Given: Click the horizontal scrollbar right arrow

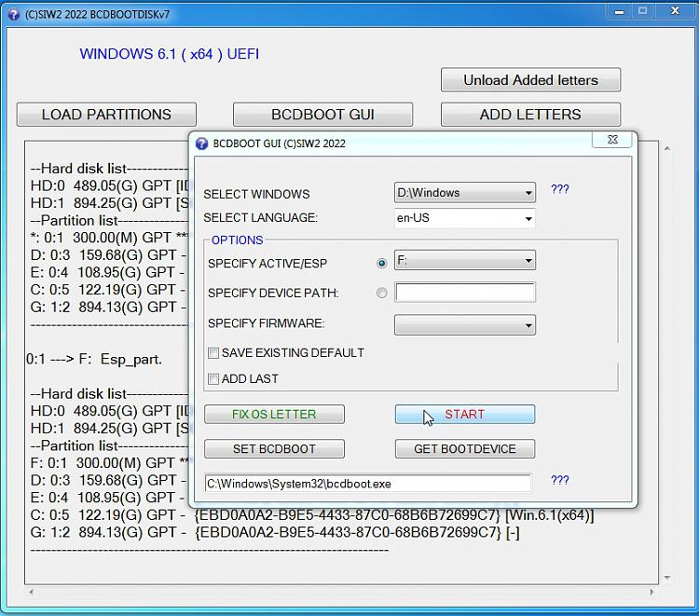Looking at the screenshot, I should click(651, 592).
